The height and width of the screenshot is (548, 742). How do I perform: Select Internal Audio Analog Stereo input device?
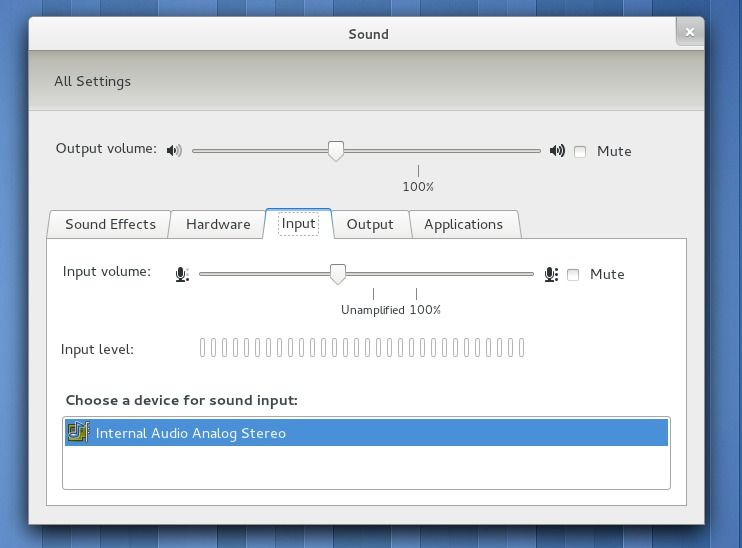(x=191, y=433)
